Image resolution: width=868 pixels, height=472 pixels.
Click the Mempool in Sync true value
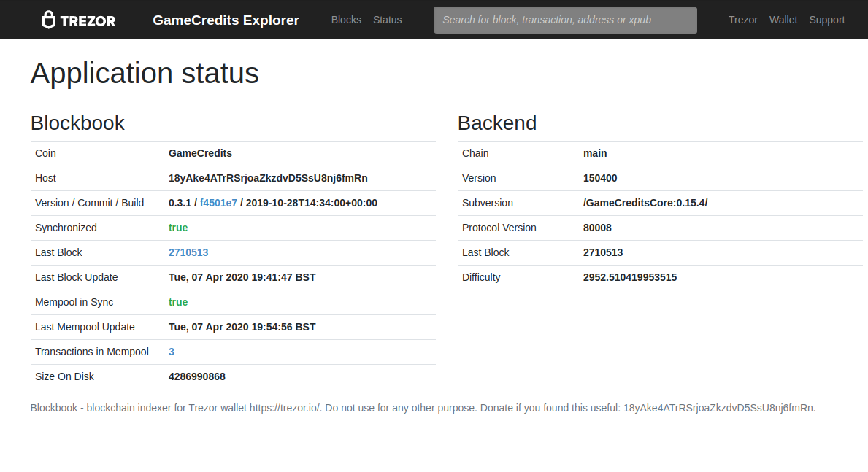pyautogui.click(x=178, y=302)
